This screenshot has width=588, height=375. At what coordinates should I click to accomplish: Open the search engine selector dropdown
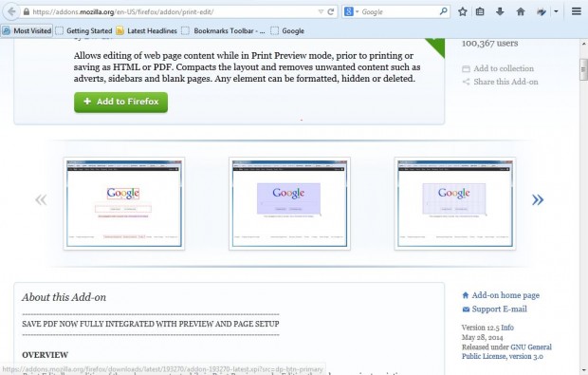(x=351, y=11)
